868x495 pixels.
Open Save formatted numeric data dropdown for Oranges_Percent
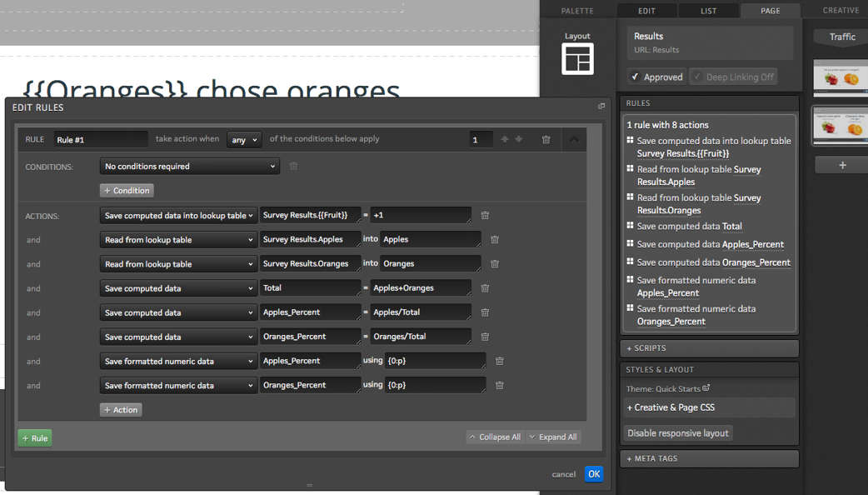[x=178, y=385]
